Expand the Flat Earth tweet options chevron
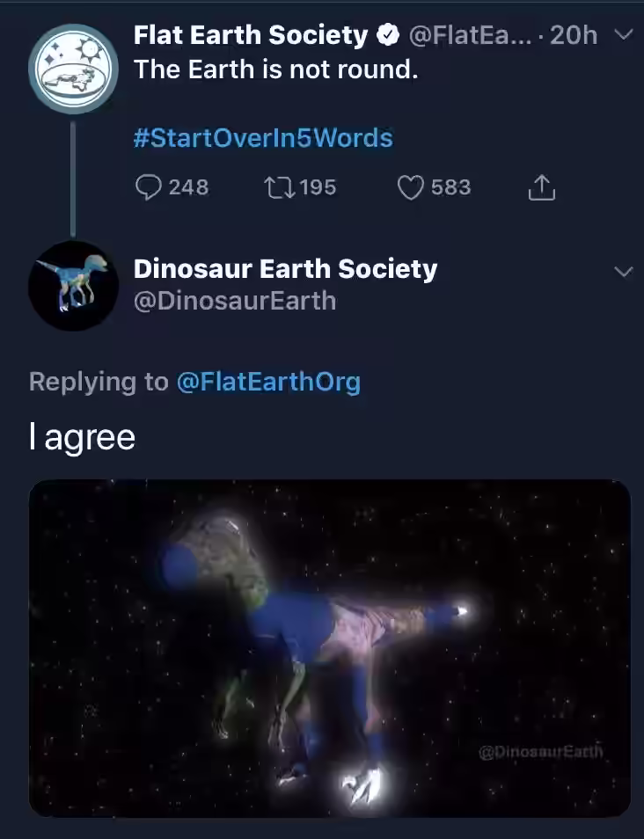Image resolution: width=644 pixels, height=839 pixels. [x=623, y=35]
